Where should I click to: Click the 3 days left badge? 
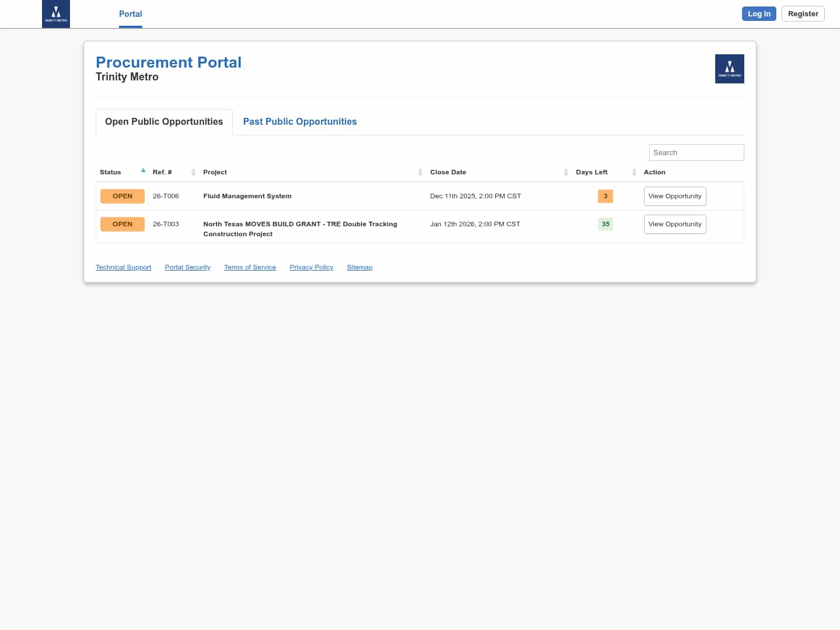(x=605, y=196)
